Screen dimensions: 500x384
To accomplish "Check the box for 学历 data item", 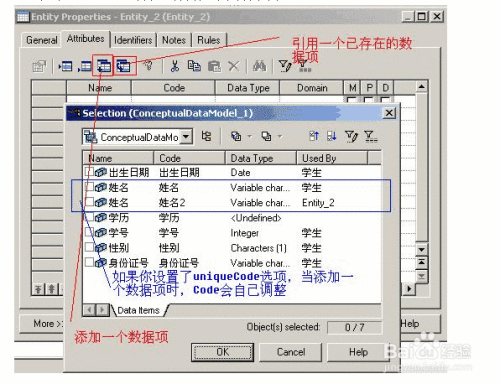I will coord(89,217).
